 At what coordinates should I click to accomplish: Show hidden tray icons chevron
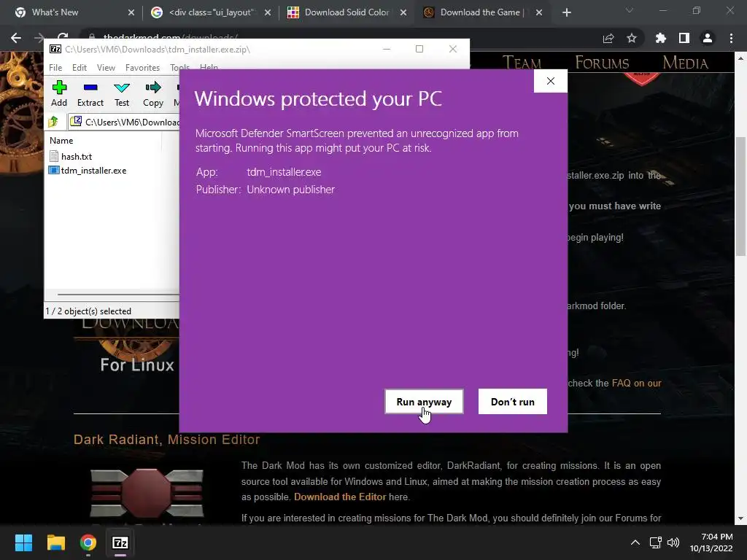pos(635,542)
